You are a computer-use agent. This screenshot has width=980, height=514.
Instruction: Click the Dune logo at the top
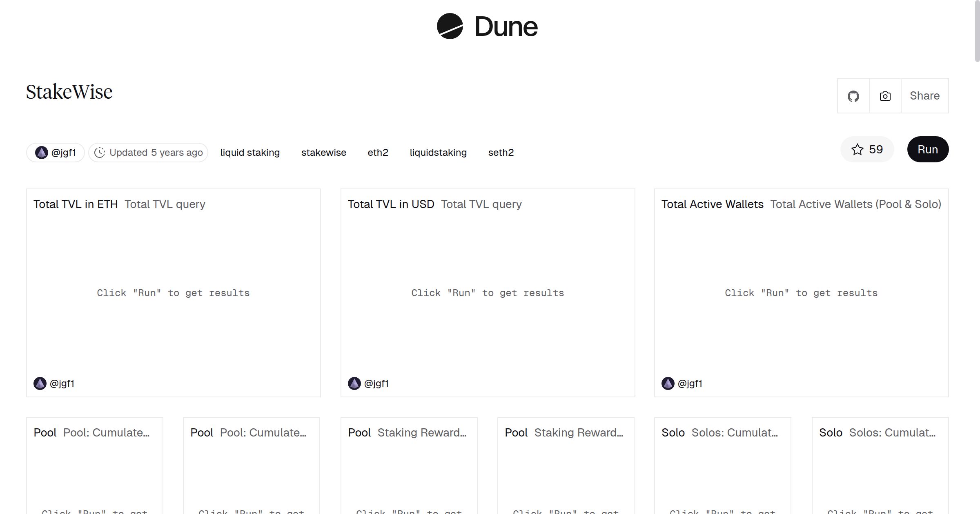pyautogui.click(x=486, y=26)
